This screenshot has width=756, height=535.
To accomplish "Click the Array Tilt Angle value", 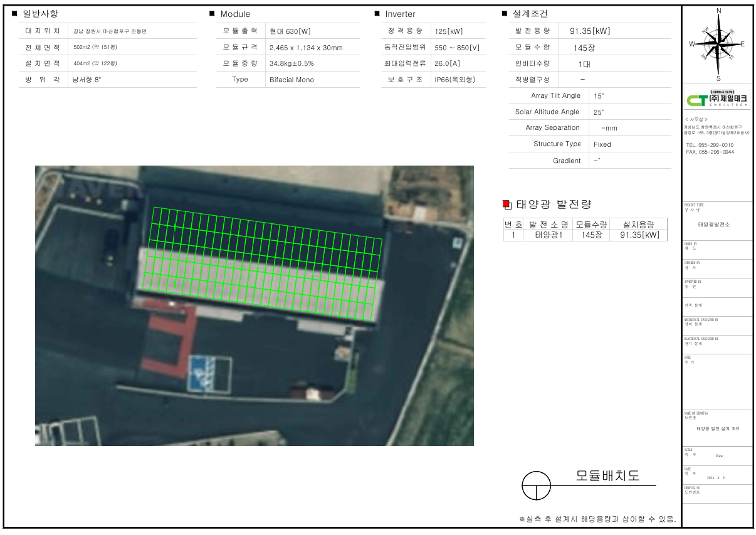I will click(x=599, y=96).
